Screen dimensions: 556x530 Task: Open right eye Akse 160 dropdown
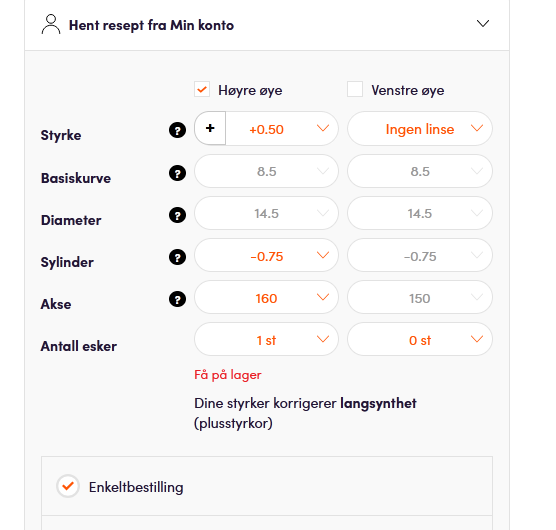point(266,297)
